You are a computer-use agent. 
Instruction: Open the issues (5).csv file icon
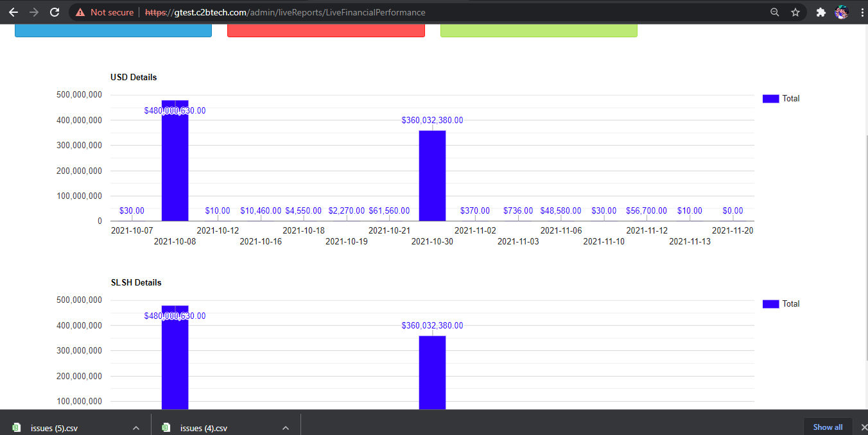pyautogui.click(x=17, y=427)
